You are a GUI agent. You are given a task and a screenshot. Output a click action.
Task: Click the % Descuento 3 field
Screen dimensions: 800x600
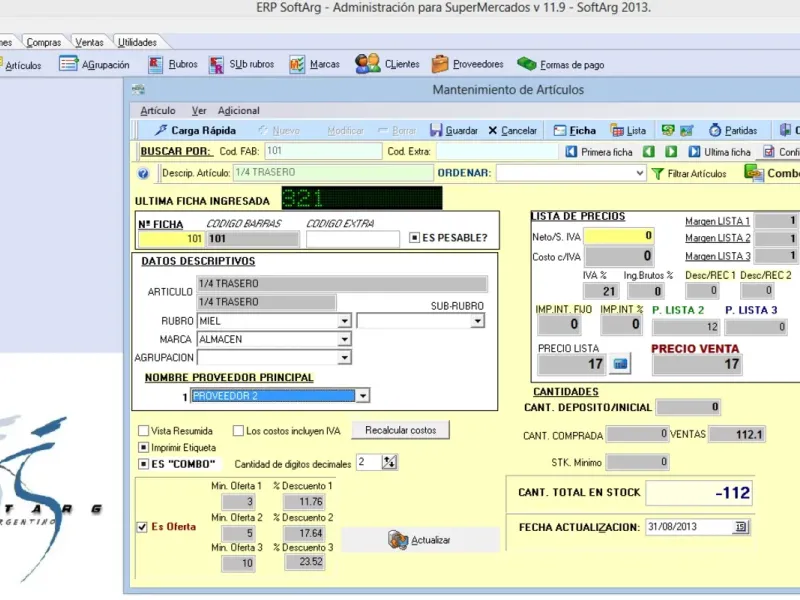305,562
